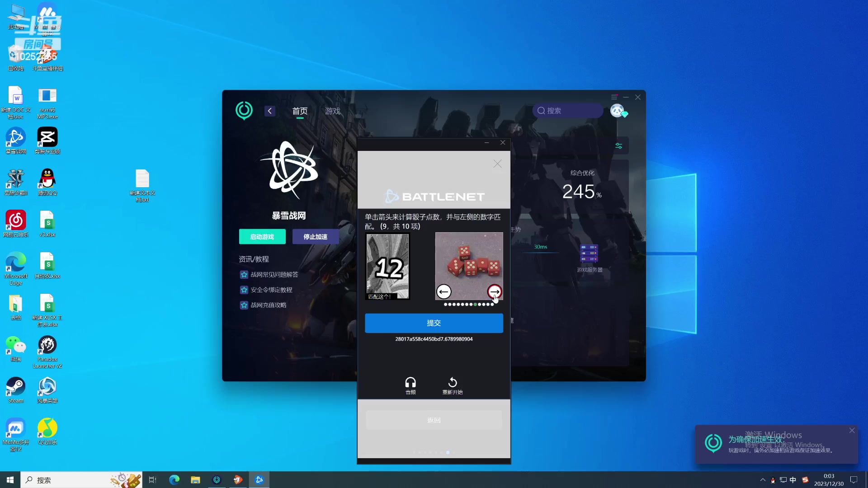
Task: Select the 首页 tab
Action: 300,111
